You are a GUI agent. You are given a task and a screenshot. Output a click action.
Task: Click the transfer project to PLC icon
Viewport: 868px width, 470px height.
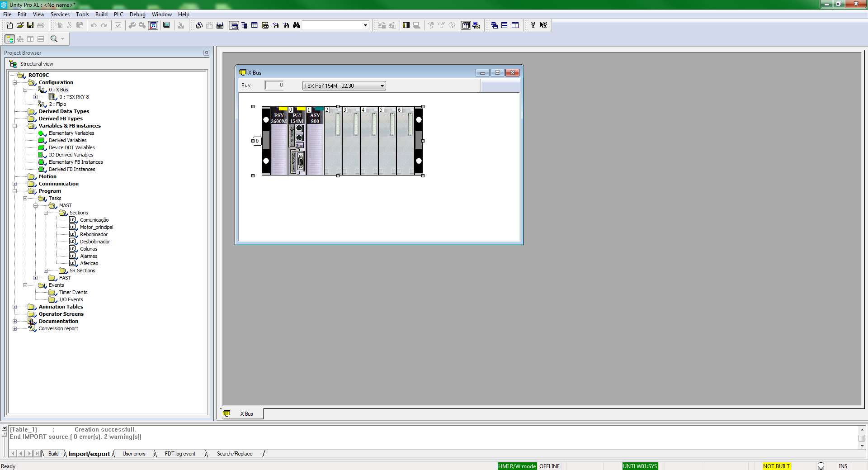click(382, 25)
